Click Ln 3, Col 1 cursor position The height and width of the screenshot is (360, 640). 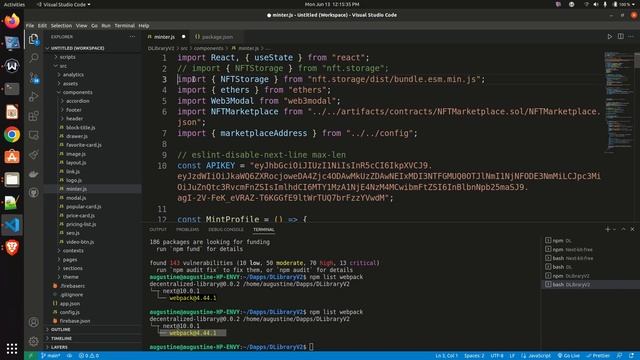(x=447, y=356)
